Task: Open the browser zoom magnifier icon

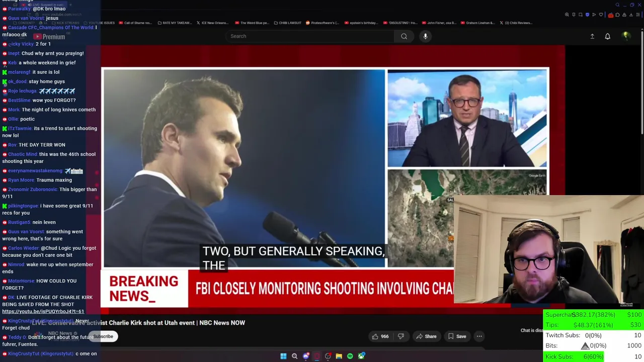Action: click(x=567, y=15)
